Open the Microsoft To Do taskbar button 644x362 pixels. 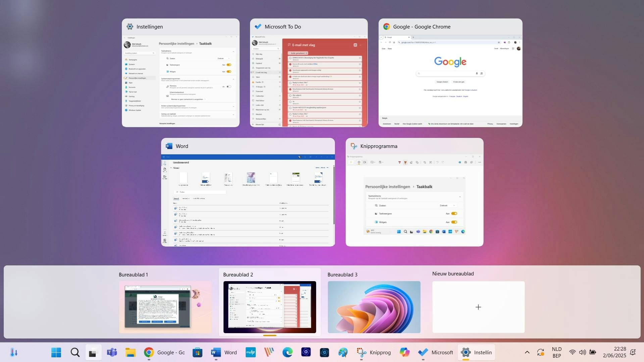tap(436, 353)
